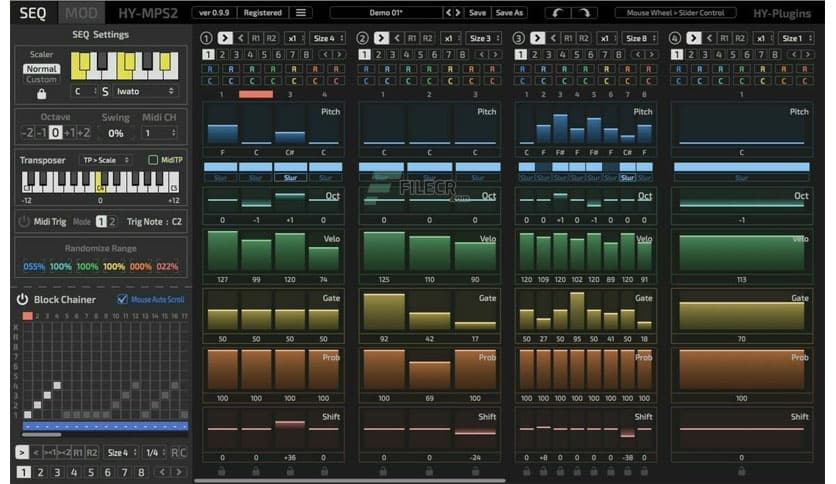Click the Save button

coord(477,12)
